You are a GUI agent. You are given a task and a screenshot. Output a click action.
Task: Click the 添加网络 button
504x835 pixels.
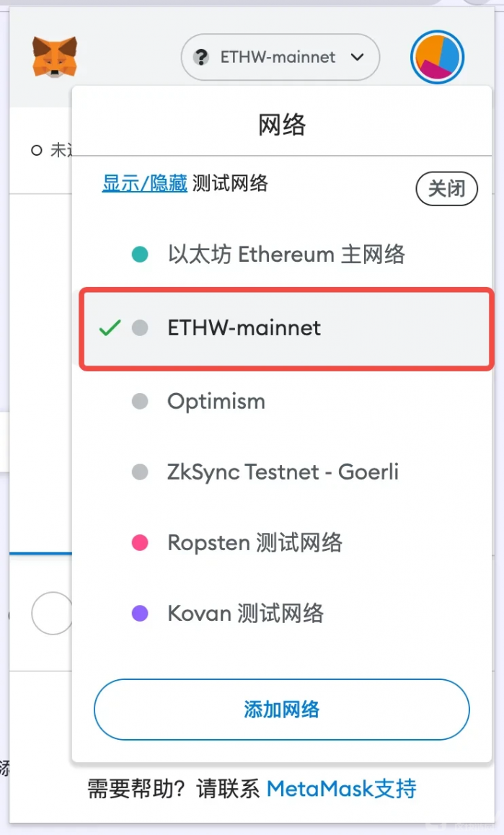pyautogui.click(x=281, y=710)
